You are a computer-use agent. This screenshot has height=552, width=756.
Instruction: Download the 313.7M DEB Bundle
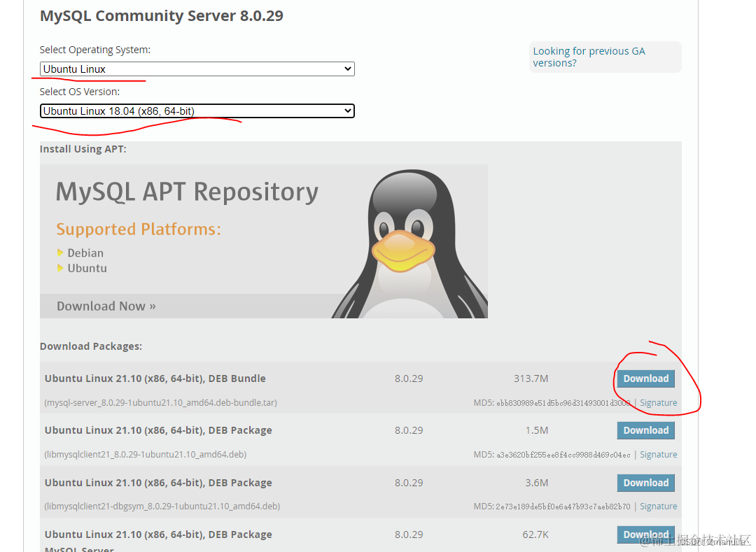click(x=645, y=378)
